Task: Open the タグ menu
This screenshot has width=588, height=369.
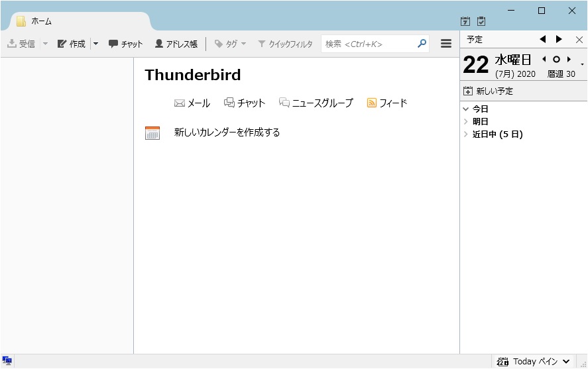Action: 230,44
